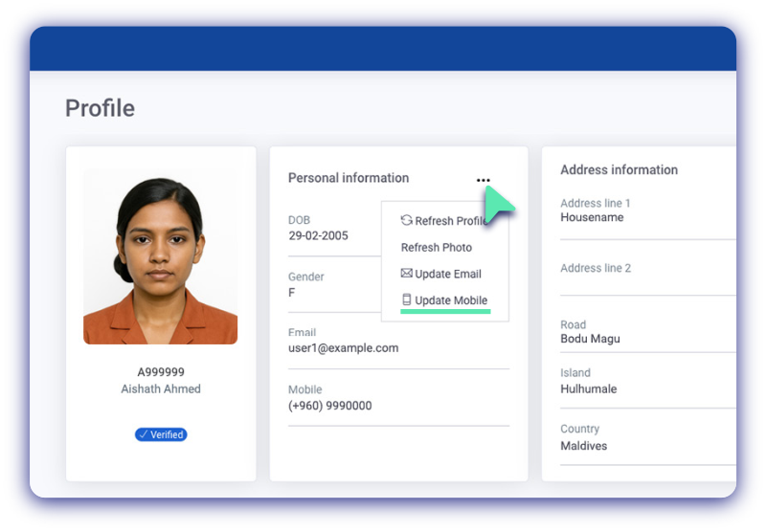Select the Road value Bodu Magu
Viewport: 766px width, 532px height.
pos(590,339)
